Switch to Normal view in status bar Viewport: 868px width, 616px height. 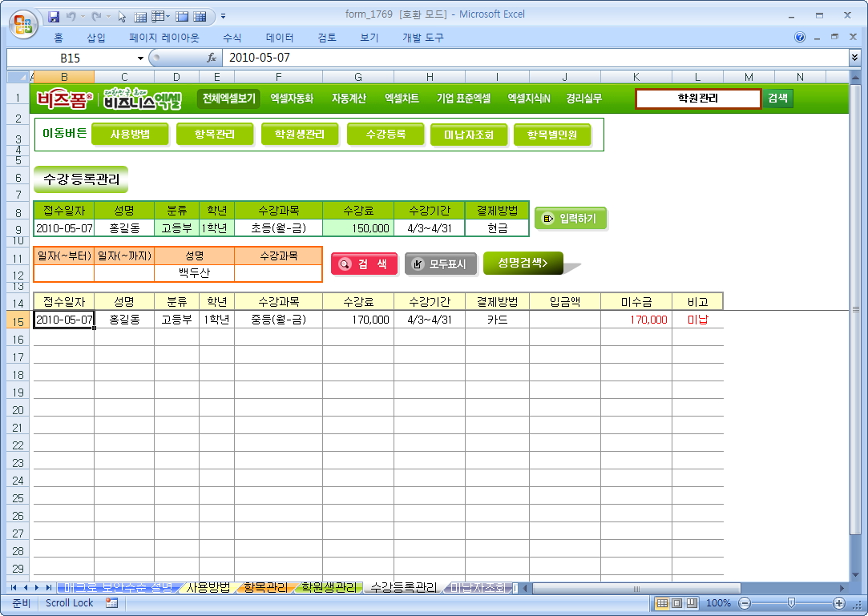pos(662,603)
